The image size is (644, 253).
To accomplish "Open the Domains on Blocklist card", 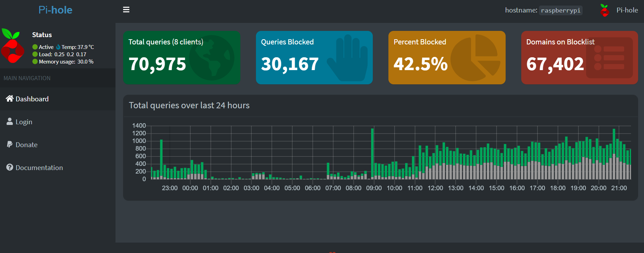I will pos(579,58).
